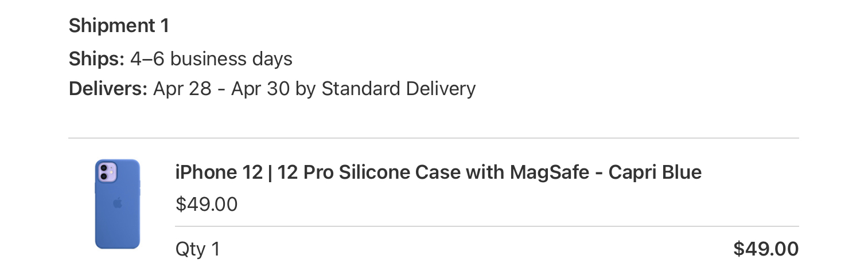Click the bold $49.00 line total
The width and height of the screenshot is (868, 279).
click(x=766, y=249)
